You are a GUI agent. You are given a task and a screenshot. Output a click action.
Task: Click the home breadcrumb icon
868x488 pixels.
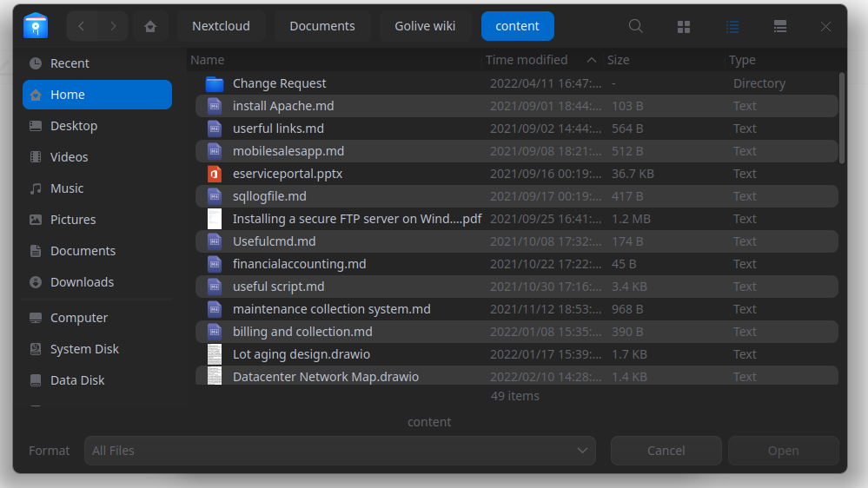pos(150,26)
